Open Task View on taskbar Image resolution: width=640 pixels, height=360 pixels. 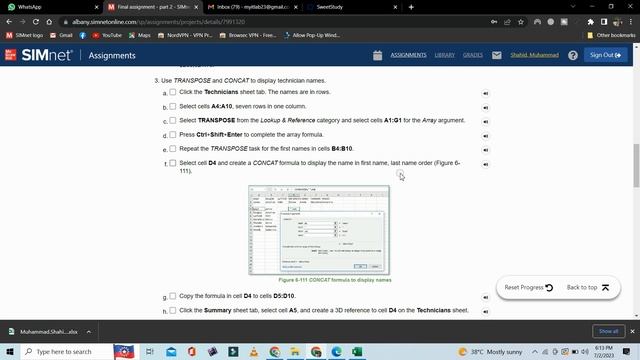149,351
